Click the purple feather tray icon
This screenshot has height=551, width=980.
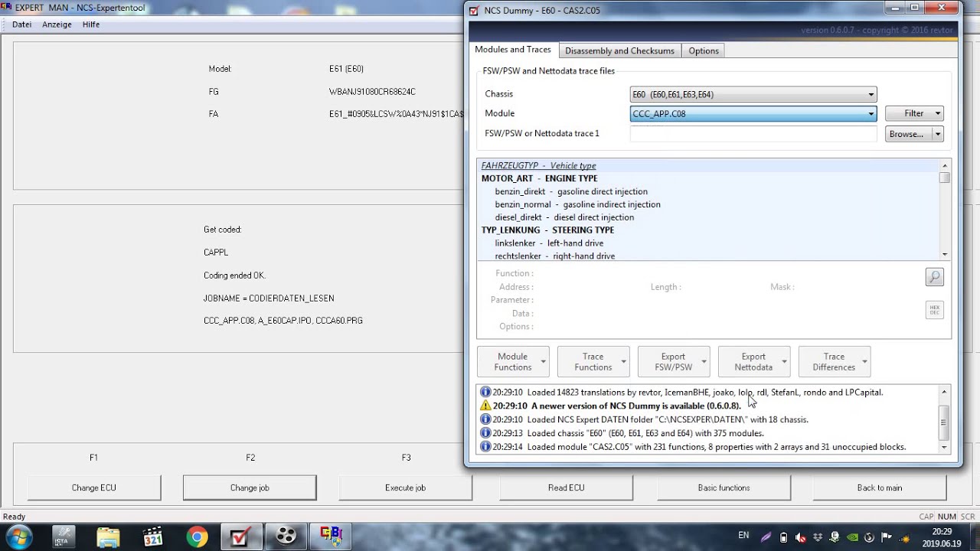click(766, 536)
